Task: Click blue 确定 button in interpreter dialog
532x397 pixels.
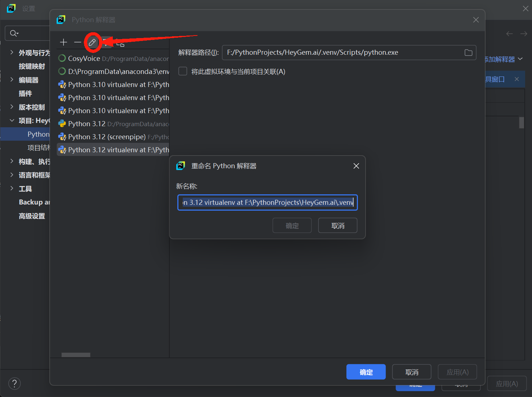Action: 366,372
